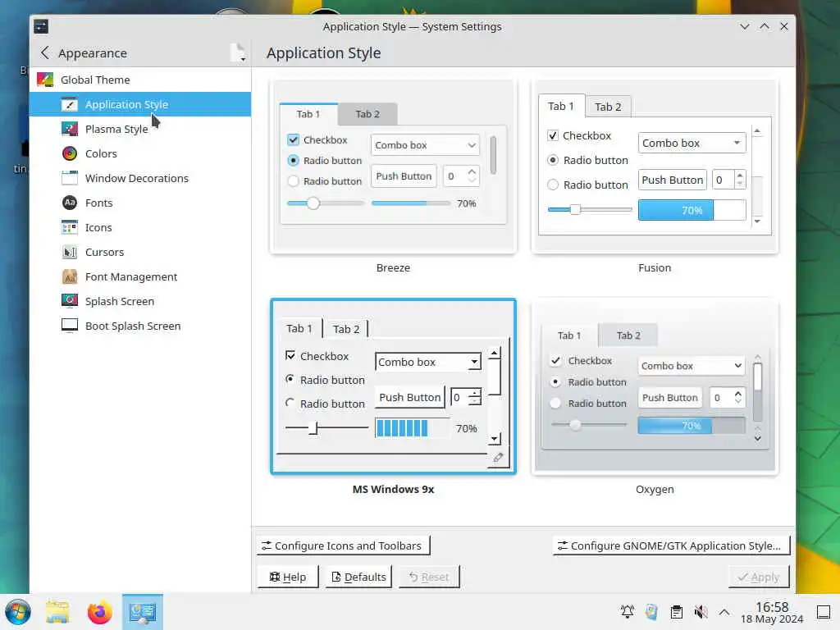
Task: Click the document icon beside Appearance header
Action: coord(238,52)
